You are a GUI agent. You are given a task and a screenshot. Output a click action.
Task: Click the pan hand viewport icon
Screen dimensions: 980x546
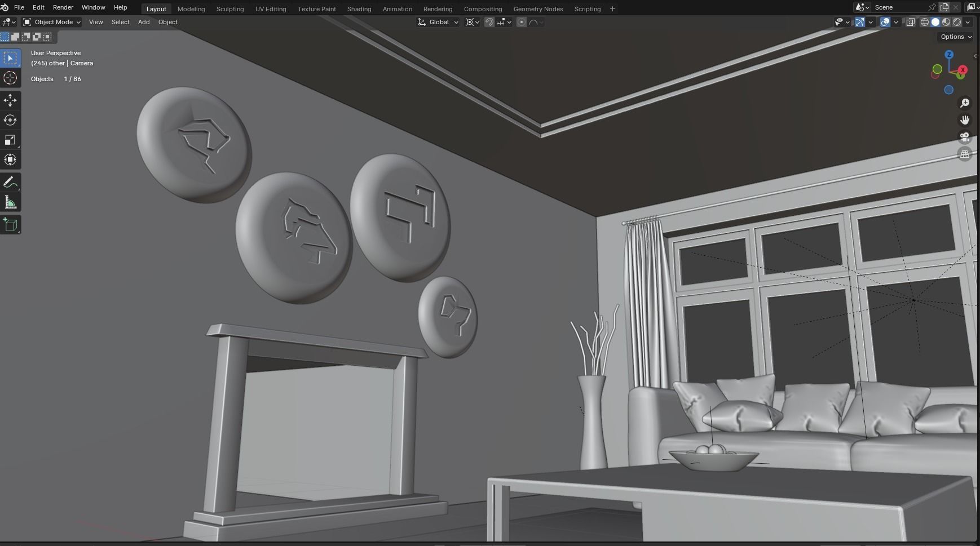point(965,120)
